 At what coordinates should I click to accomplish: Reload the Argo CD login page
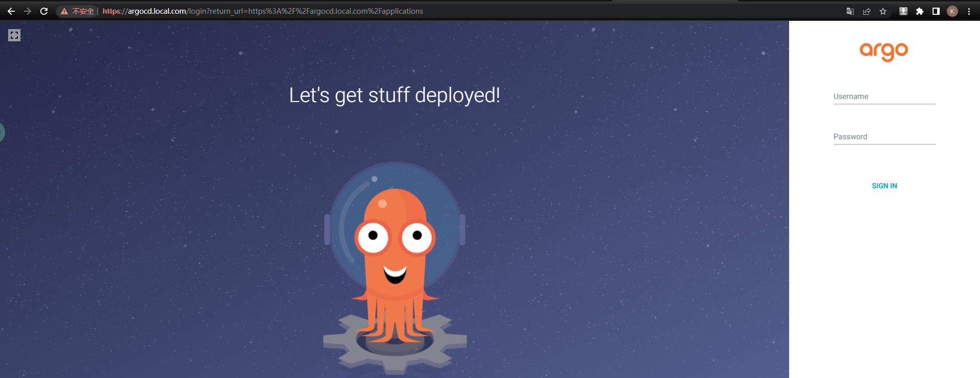(x=44, y=11)
